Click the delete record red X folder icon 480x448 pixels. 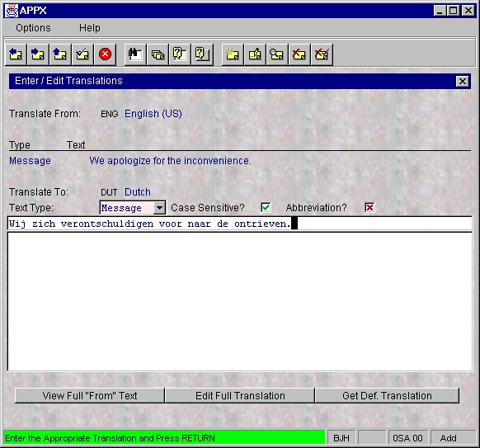(299, 54)
